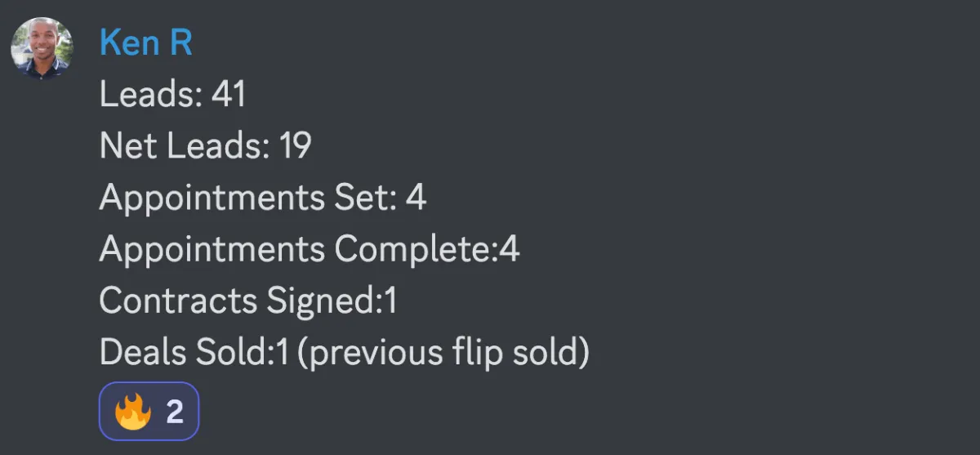Select the "Appointments Complete:4" line
980x455 pixels.
pyautogui.click(x=310, y=249)
